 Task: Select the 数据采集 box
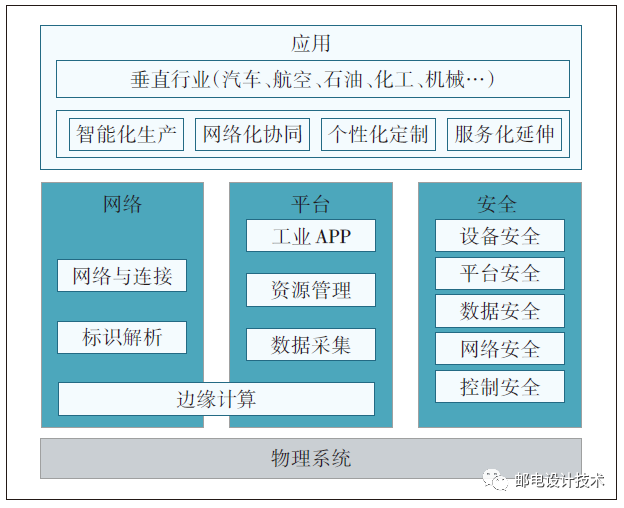[x=311, y=345]
